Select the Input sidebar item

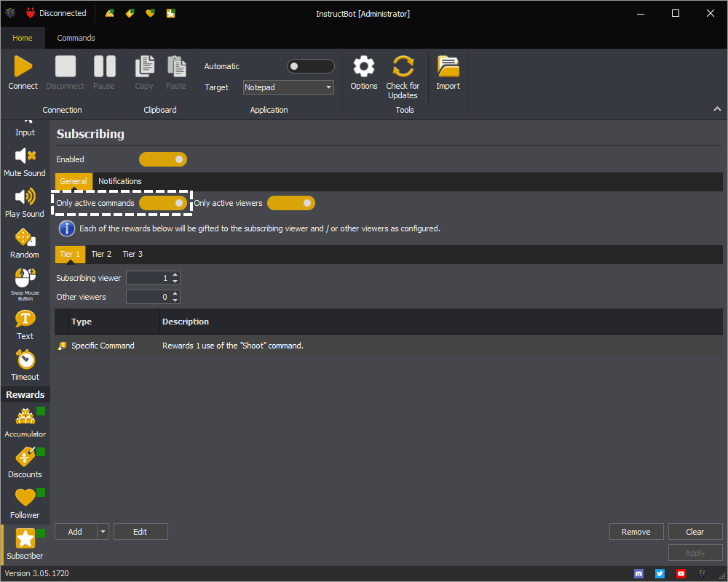pyautogui.click(x=25, y=130)
